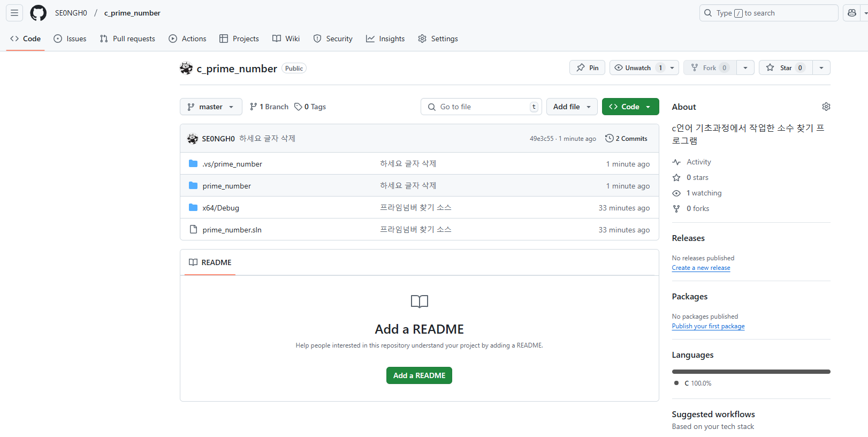
Task: Select the README tab
Action: [210, 262]
